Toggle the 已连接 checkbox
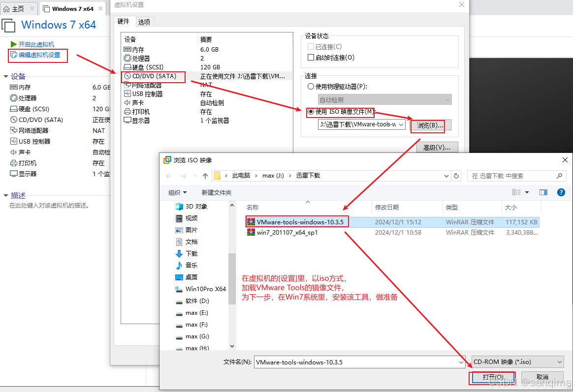Viewport: 573px width, 392px height. (311, 47)
